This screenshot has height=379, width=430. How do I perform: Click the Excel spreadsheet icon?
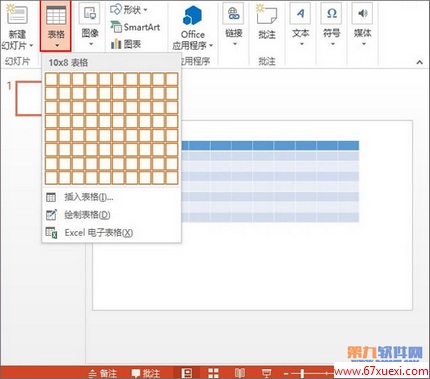[51, 233]
